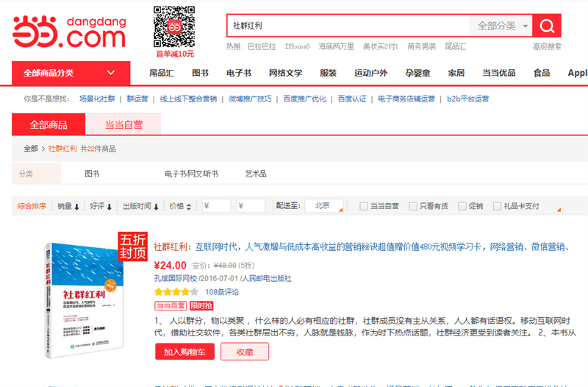The height and width of the screenshot is (387, 588).
Task: Open the 全部分类 search category dropdown
Action: [x=503, y=26]
